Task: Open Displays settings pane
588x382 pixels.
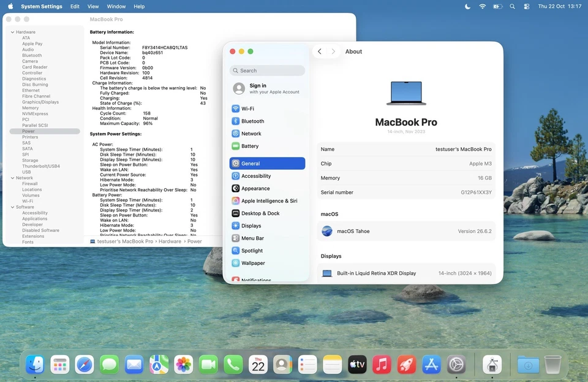Action: 267,226
